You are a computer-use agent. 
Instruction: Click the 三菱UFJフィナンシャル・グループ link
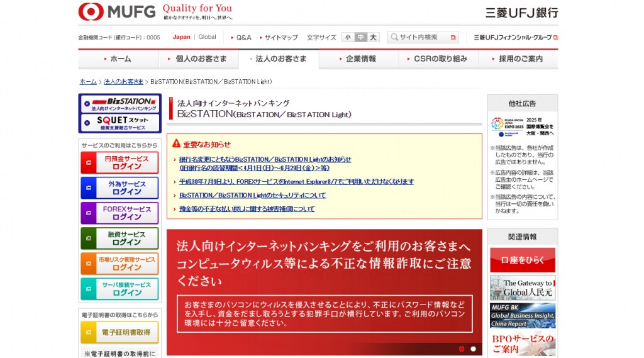tap(513, 37)
